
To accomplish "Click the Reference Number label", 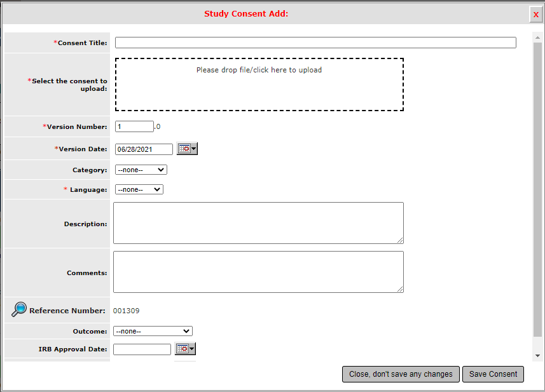I will 67,311.
